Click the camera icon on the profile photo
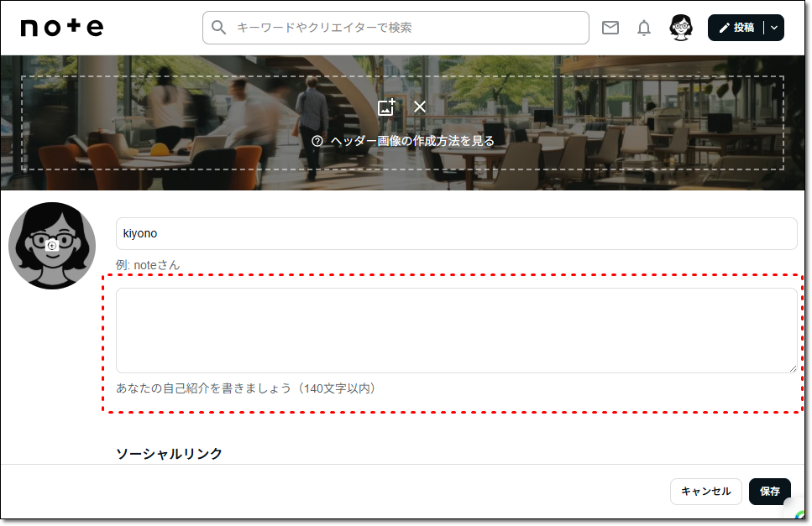 coord(52,244)
